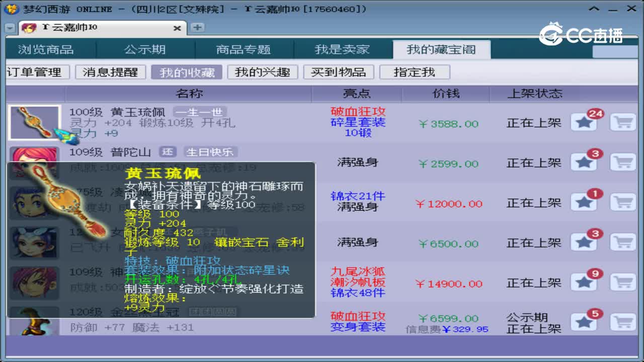Click the game logo icon in title bar
644x362 pixels.
click(x=12, y=9)
